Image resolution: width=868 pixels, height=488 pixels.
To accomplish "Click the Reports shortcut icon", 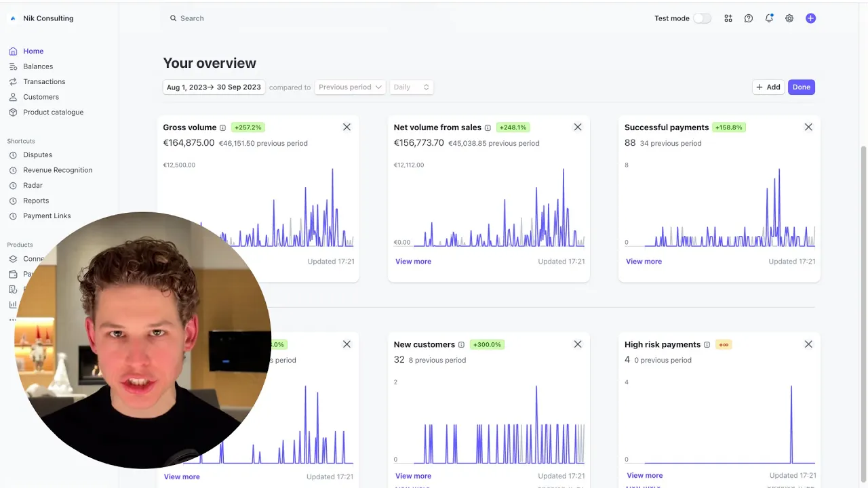I will [13, 201].
